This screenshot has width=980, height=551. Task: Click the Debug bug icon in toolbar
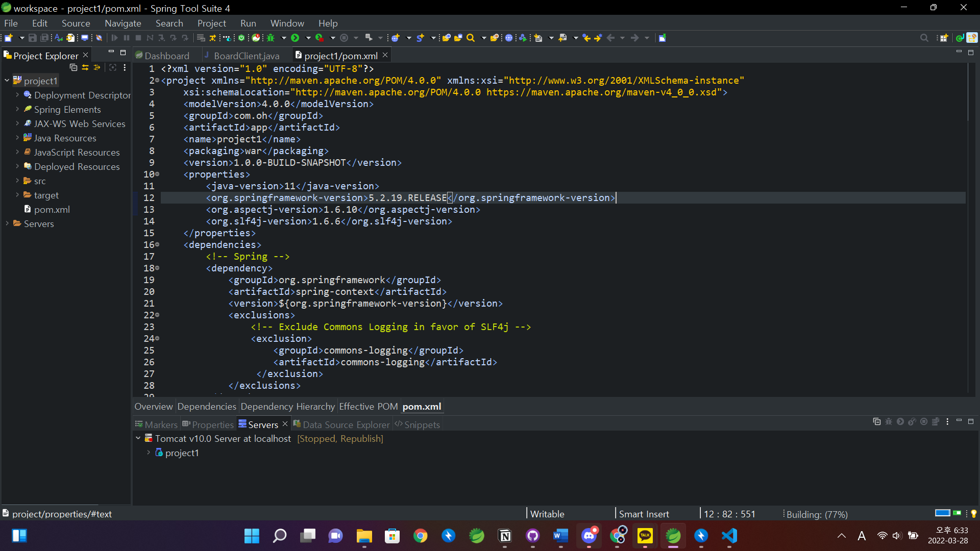[271, 38]
